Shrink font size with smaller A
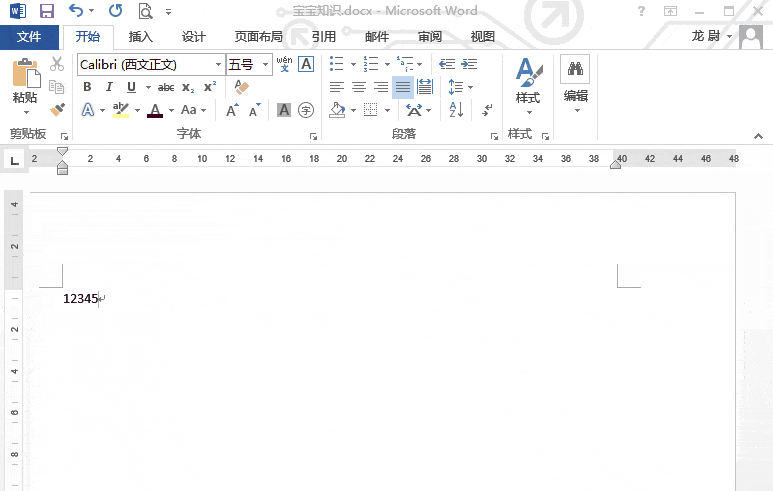773x491 pixels. [x=254, y=110]
